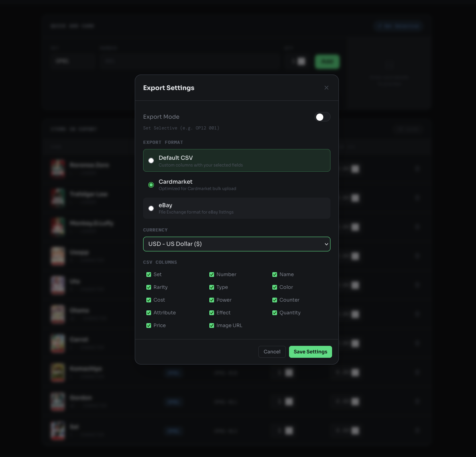Viewport: 476px width, 457px height.
Task: Toggle the Attribute checkbox
Action: pyautogui.click(x=149, y=313)
